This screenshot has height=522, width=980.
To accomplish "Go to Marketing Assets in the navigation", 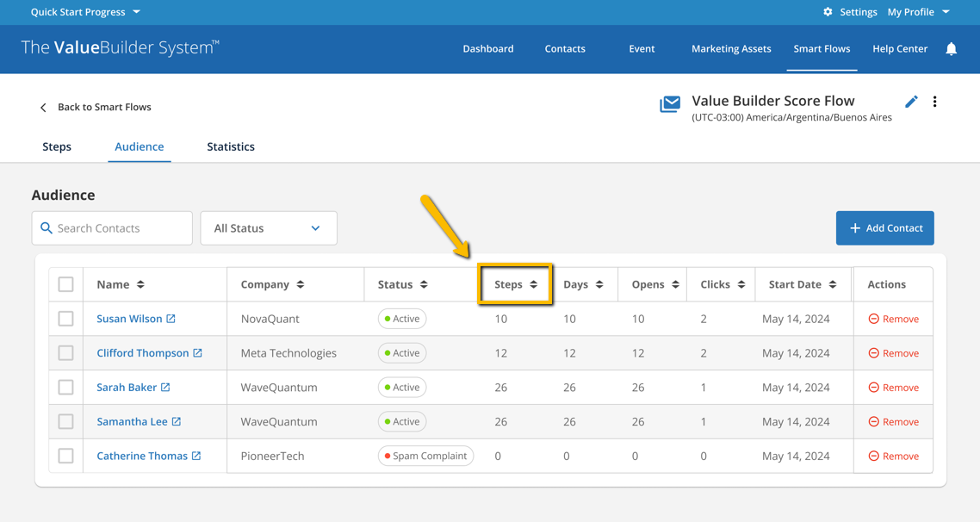I will coord(730,49).
